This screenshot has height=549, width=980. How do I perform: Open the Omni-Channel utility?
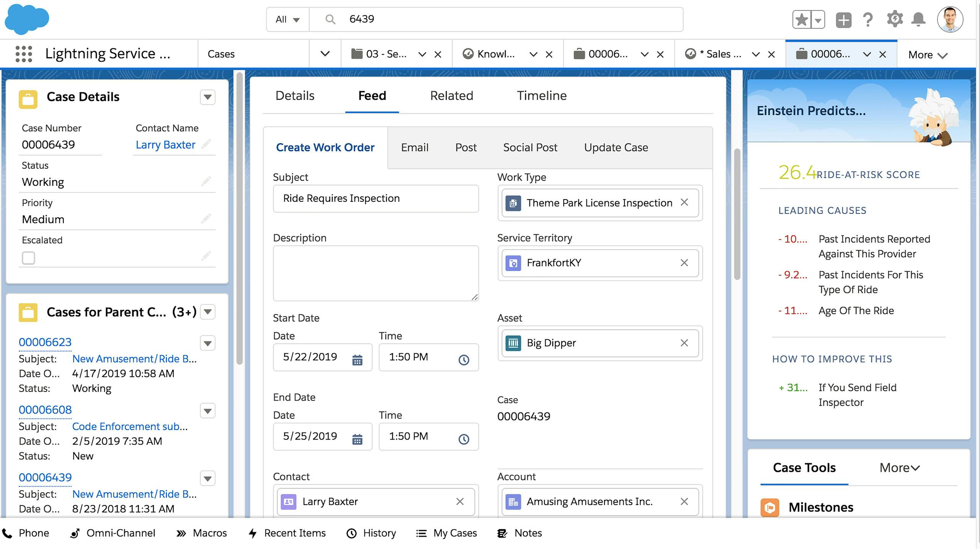pyautogui.click(x=113, y=533)
